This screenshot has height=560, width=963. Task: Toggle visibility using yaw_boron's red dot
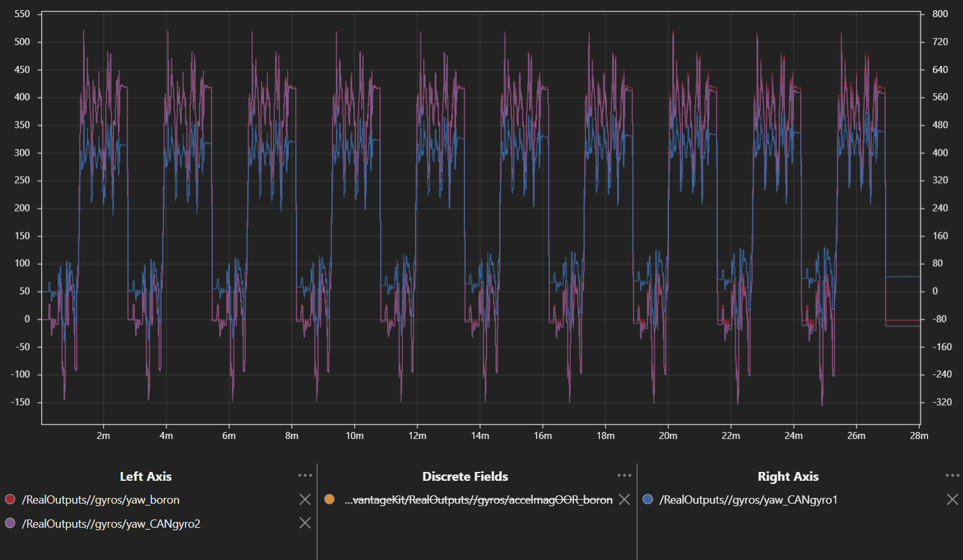point(10,499)
